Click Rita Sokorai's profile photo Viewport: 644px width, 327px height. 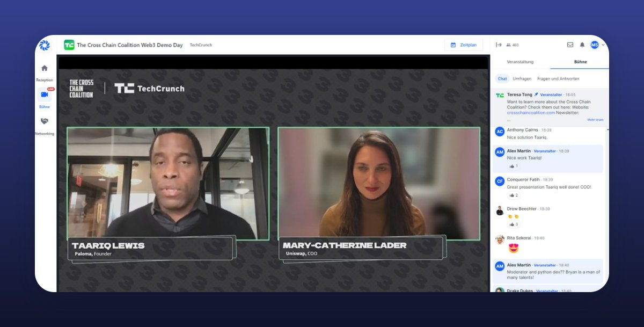pyautogui.click(x=500, y=239)
